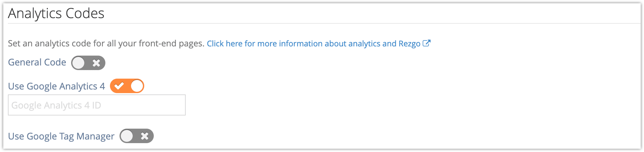
Task: Click the X icon inside Tag Manager toggle
Action: [x=145, y=136]
